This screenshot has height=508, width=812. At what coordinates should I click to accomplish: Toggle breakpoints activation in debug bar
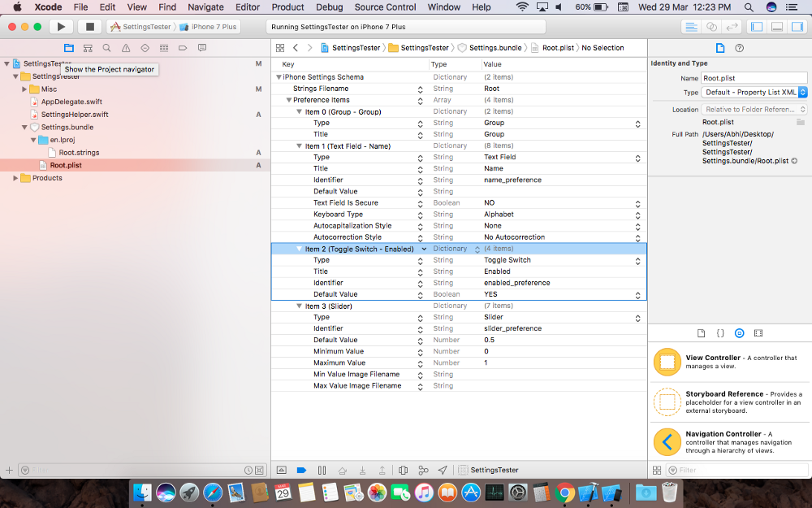pos(301,470)
